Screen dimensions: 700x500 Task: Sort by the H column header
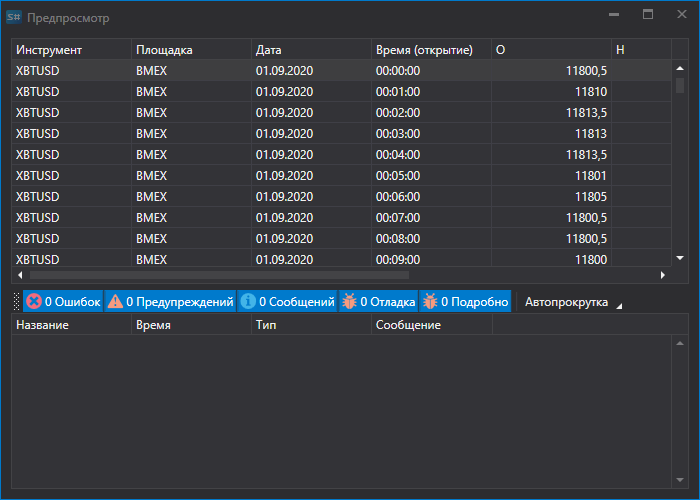pos(642,50)
